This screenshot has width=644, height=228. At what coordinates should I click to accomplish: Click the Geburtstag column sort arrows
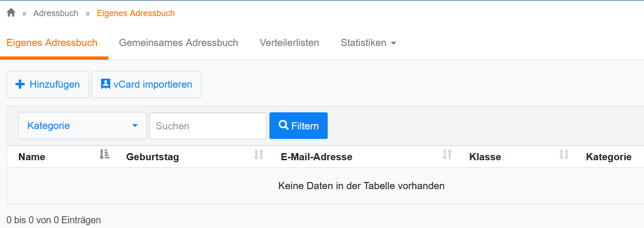pos(259,155)
